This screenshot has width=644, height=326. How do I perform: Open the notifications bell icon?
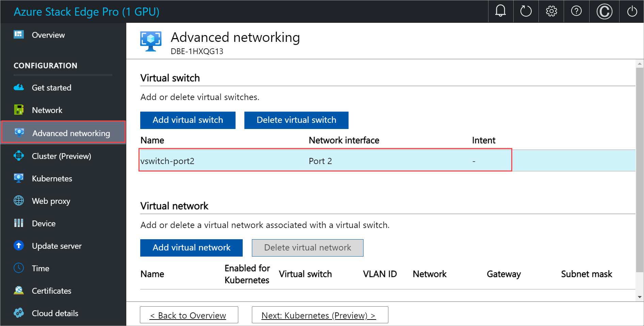click(500, 11)
